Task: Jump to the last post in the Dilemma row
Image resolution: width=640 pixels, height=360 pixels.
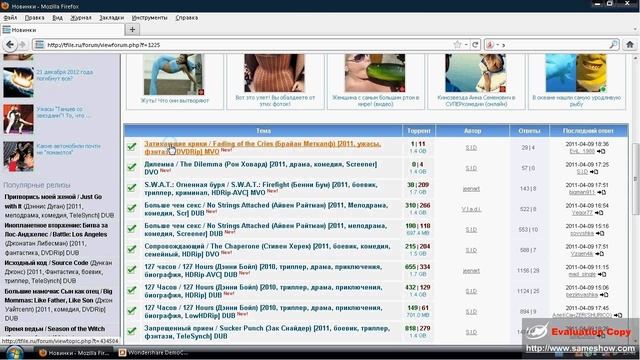Action: 594,172
